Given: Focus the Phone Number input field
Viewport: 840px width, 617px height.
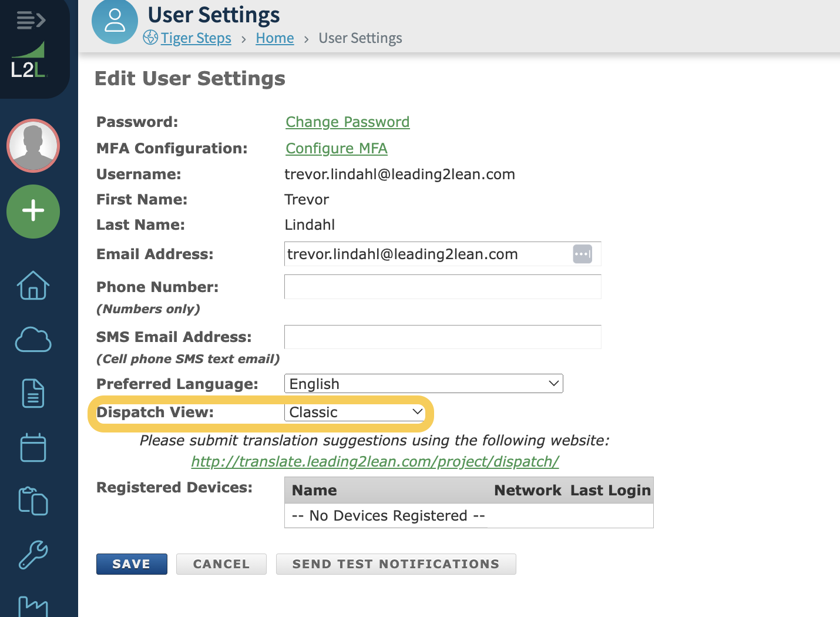Looking at the screenshot, I should pos(442,287).
